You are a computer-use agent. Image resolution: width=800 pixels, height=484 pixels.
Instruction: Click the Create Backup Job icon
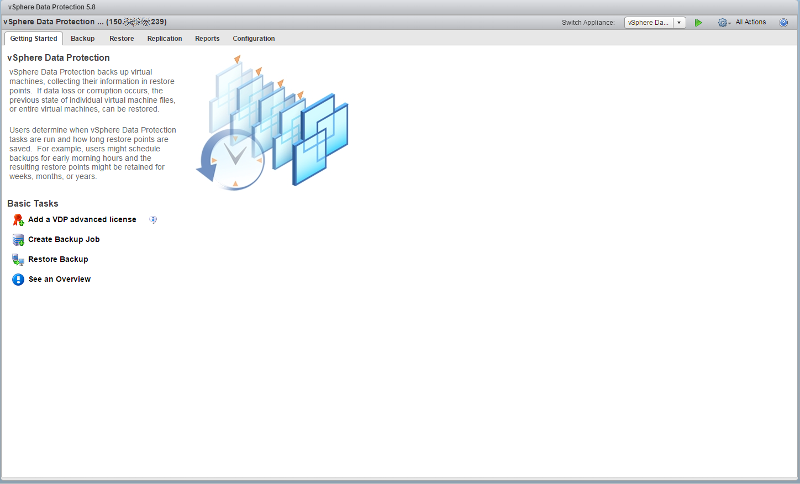click(x=18, y=240)
